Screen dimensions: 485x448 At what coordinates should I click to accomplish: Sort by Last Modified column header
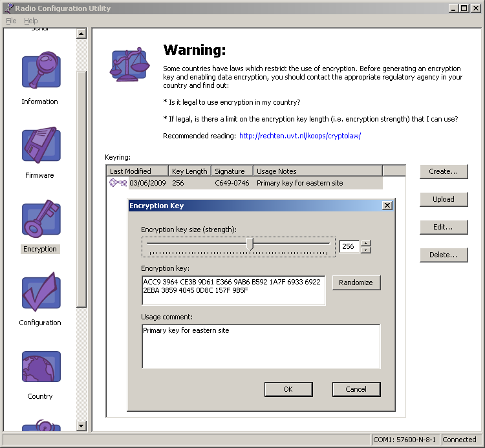point(137,171)
